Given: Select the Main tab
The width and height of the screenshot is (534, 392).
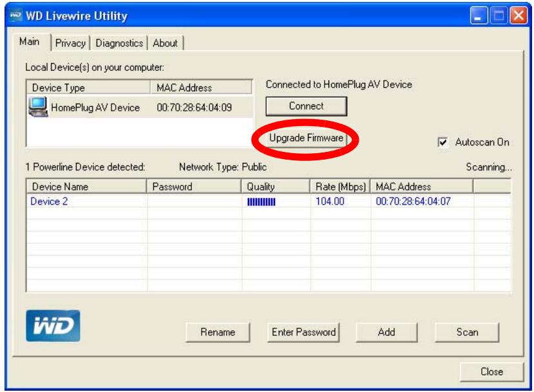Looking at the screenshot, I should [x=29, y=41].
